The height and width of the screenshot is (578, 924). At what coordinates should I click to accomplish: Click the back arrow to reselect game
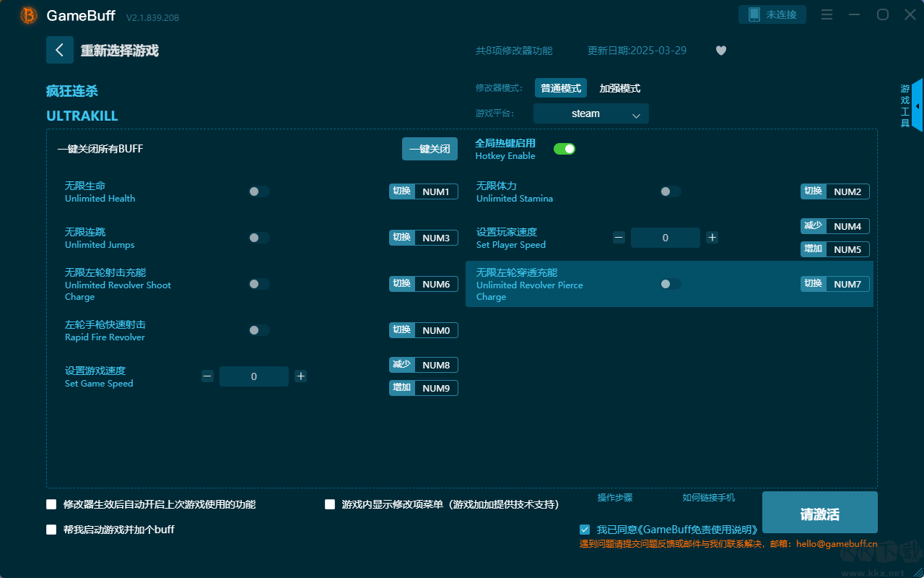[60, 50]
